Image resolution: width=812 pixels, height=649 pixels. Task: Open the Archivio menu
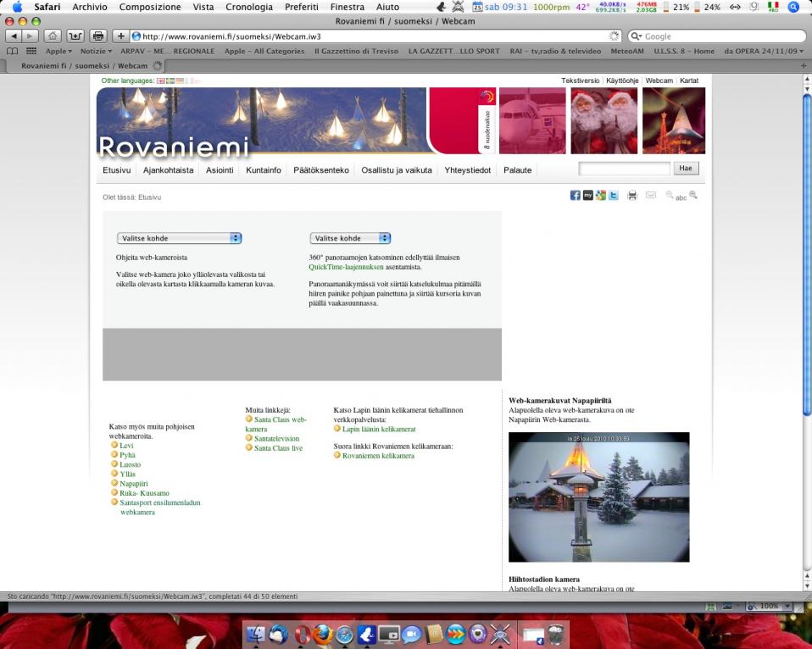pyautogui.click(x=90, y=7)
